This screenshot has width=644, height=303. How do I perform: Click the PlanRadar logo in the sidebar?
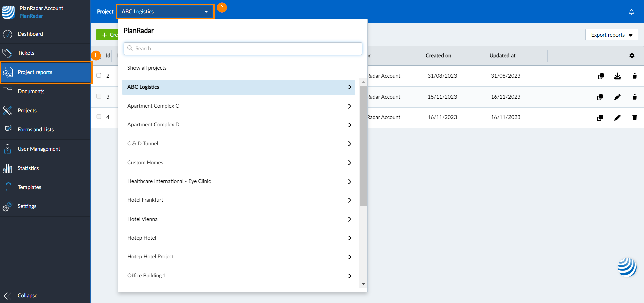pyautogui.click(x=8, y=12)
